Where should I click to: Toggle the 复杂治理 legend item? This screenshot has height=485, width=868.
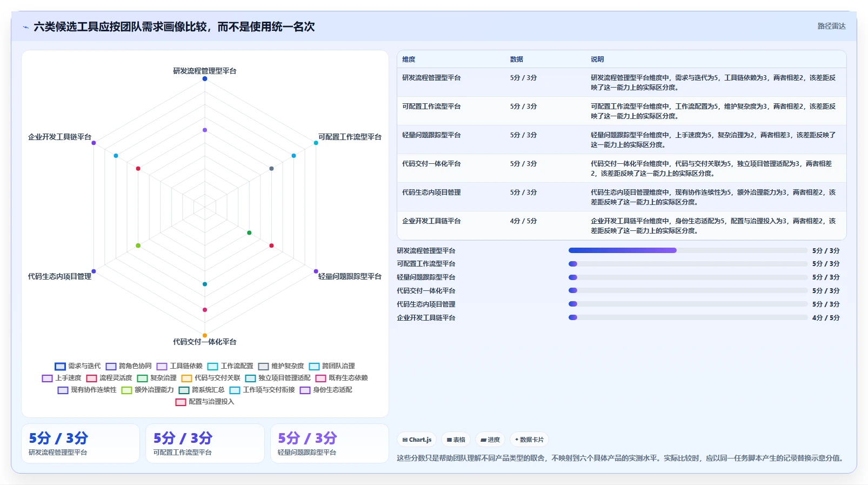pyautogui.click(x=157, y=378)
